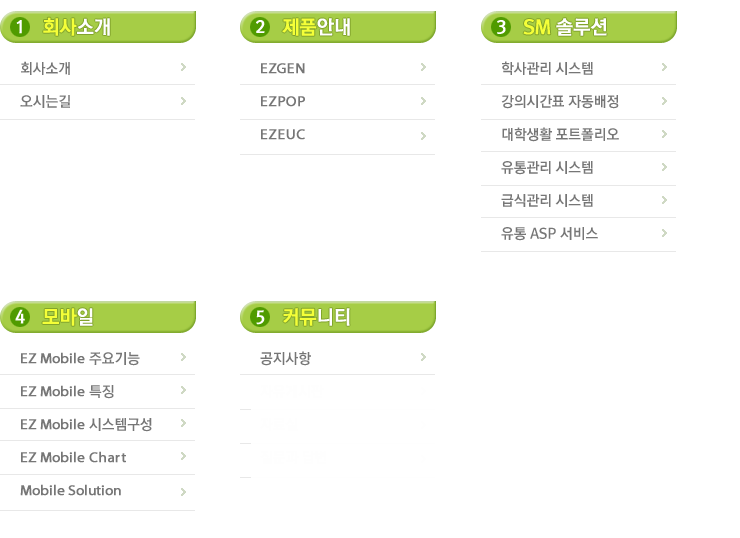Viewport: 740px width, 538px height.
Task: Click the number 3 badge icon
Action: [502, 27]
